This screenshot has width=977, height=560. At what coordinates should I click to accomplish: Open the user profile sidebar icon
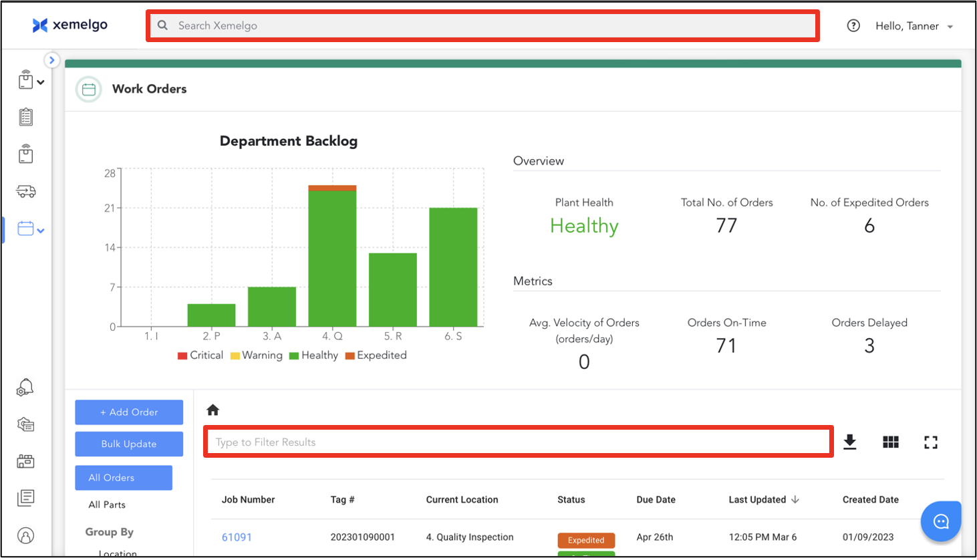pyautogui.click(x=25, y=535)
